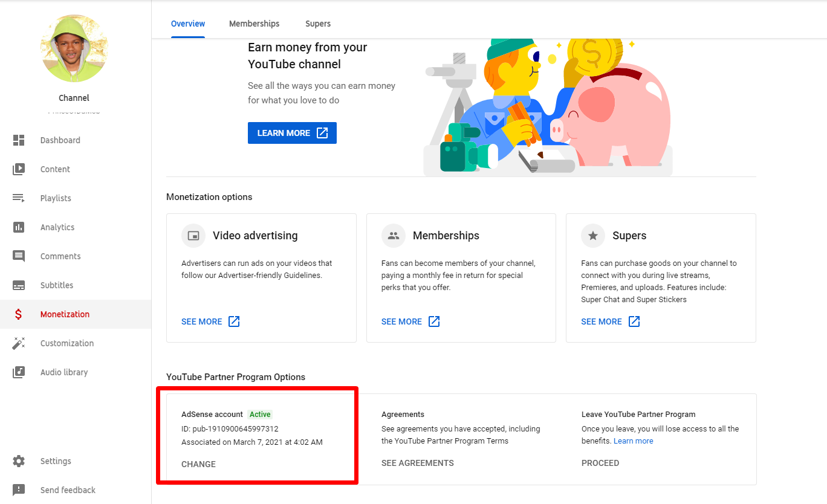Screen dimensions: 827x504
Task: Click the piggy bank illustration
Action: click(x=611, y=114)
